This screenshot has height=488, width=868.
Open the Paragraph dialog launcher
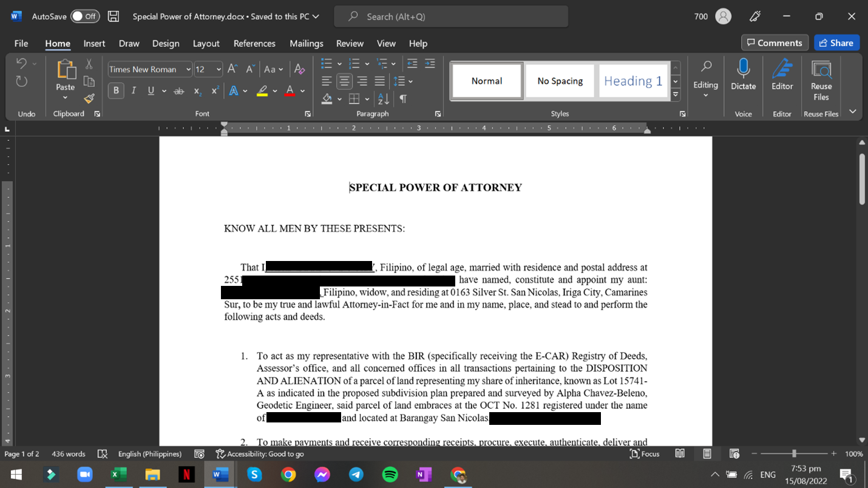point(438,114)
